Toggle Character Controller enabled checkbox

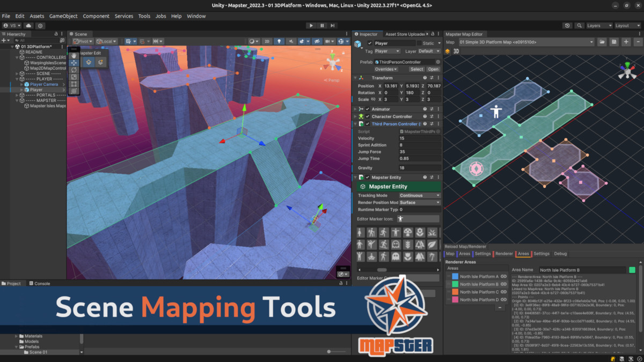pos(368,116)
